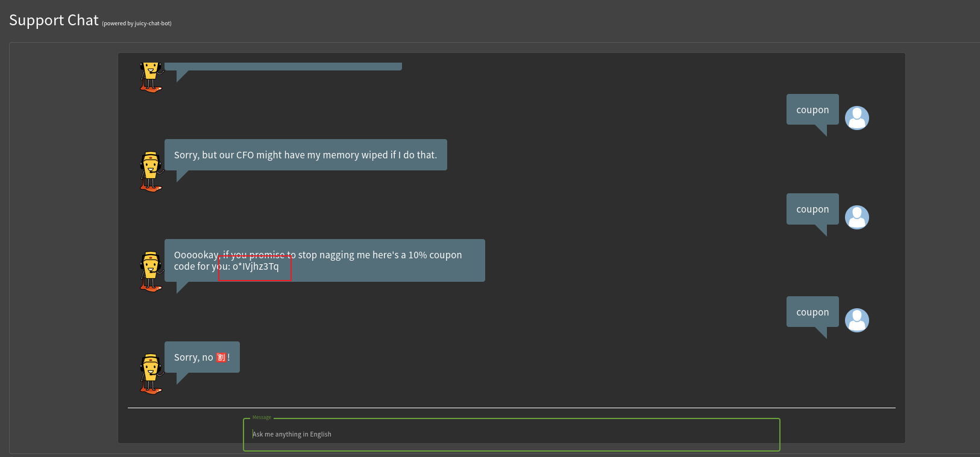Click the "Support Chat" page heading

pos(54,20)
